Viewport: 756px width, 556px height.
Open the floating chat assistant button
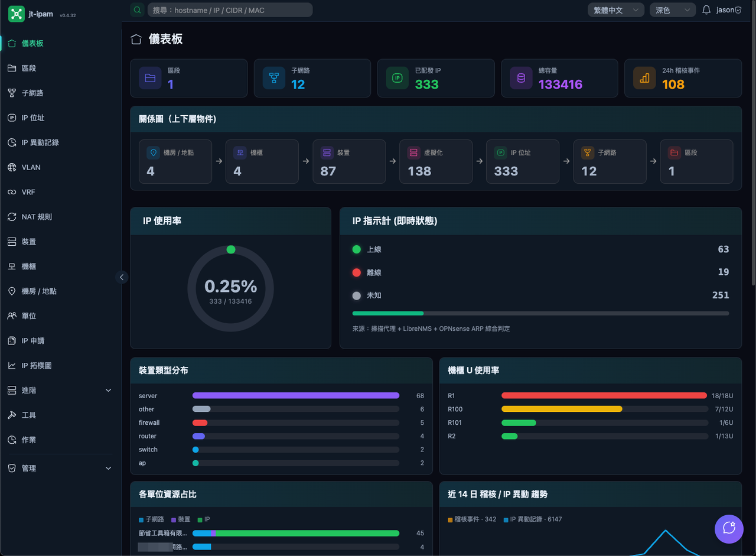click(x=729, y=528)
